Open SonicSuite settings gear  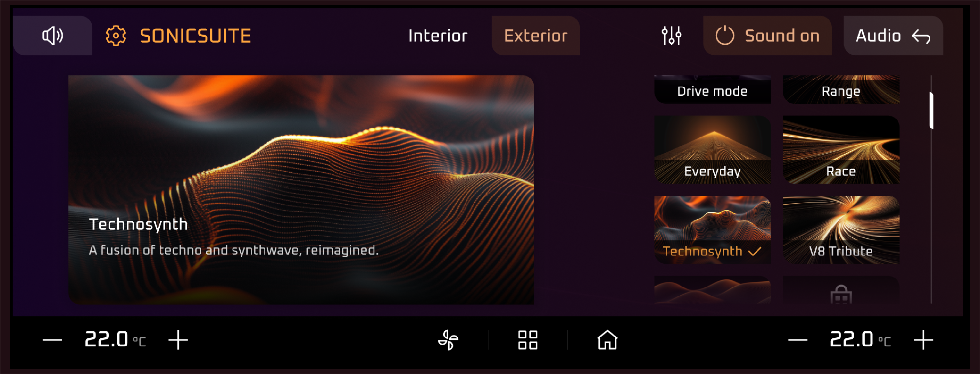point(116,36)
